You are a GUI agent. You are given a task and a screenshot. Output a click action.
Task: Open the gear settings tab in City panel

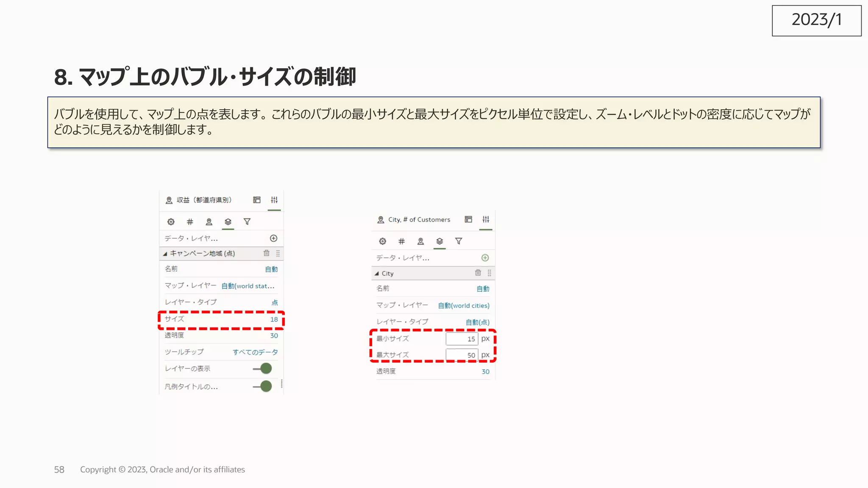click(382, 241)
